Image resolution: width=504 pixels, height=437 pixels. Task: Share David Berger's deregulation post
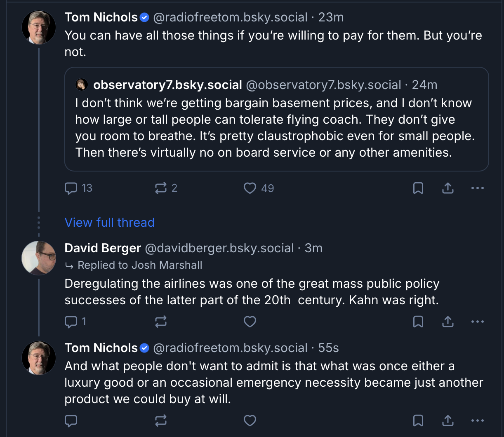448,322
